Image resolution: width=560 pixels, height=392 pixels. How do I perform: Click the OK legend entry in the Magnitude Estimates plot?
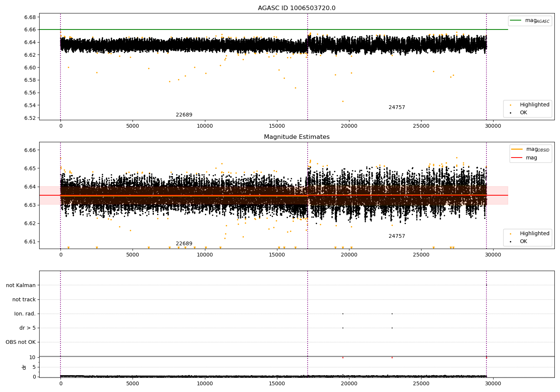523,241
